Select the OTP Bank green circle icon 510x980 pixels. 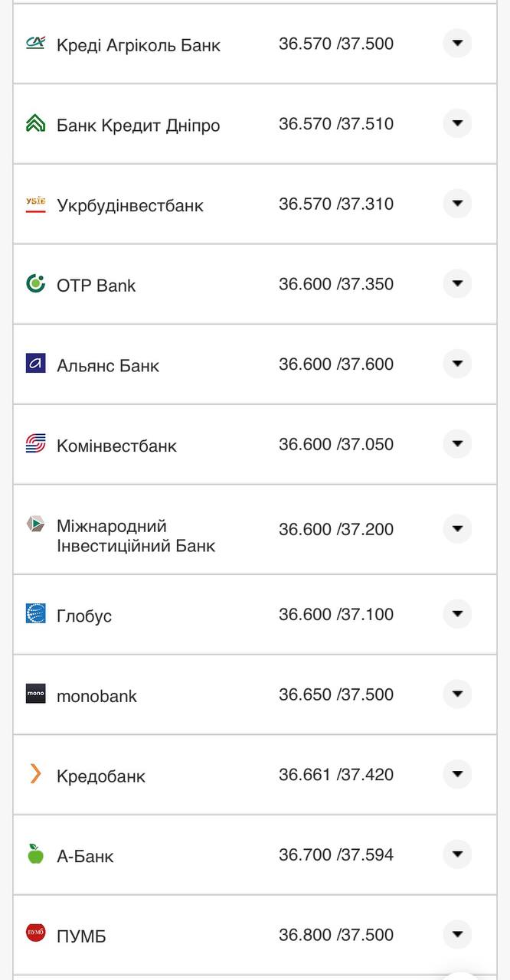pyautogui.click(x=34, y=284)
